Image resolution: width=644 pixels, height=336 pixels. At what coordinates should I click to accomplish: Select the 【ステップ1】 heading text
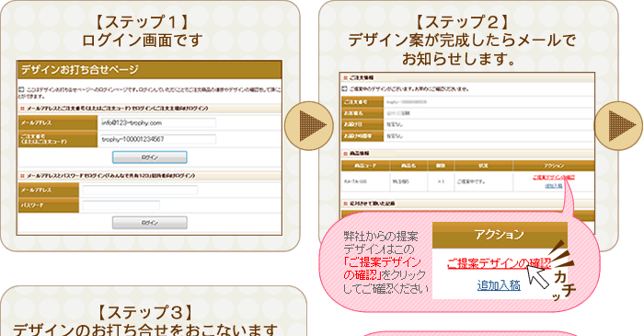click(x=143, y=22)
